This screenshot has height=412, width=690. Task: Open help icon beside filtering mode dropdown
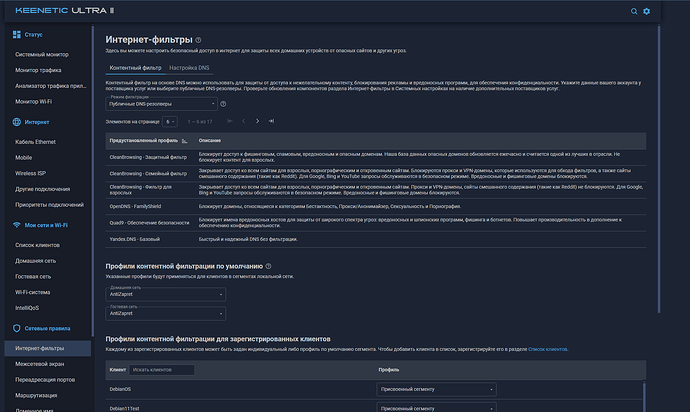pyautogui.click(x=223, y=104)
